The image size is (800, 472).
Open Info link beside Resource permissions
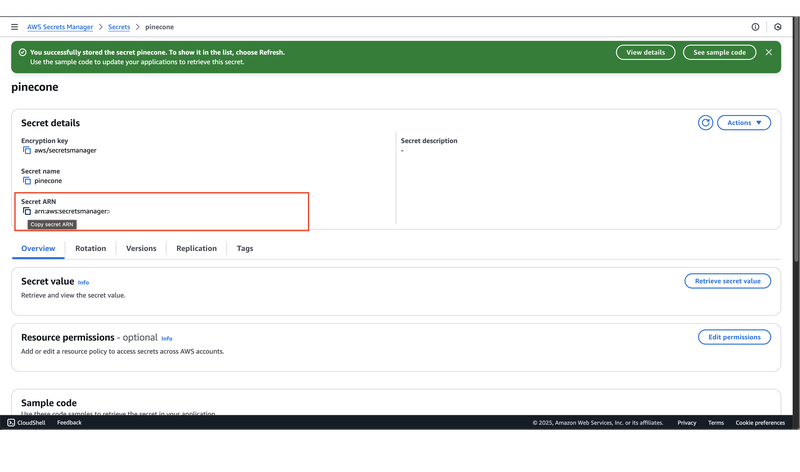(167, 339)
